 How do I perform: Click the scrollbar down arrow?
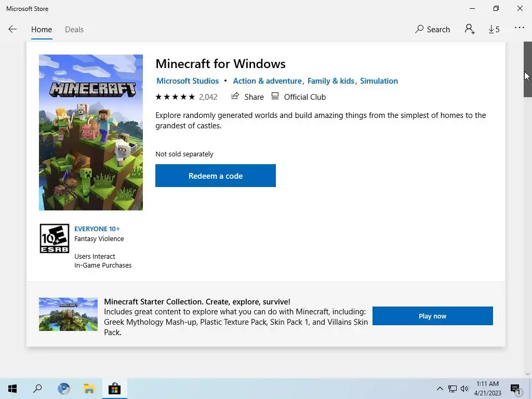coord(528,374)
